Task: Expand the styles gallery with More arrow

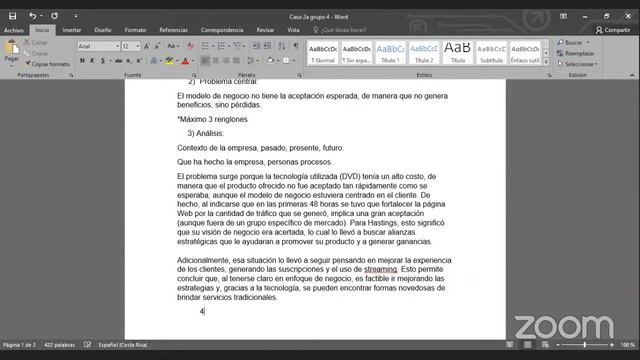Action: point(546,62)
